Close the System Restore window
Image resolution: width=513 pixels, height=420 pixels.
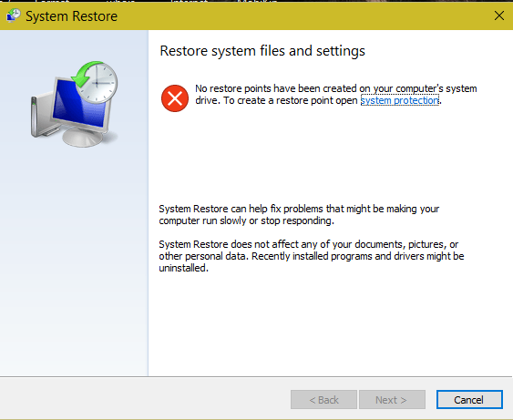[x=499, y=15]
